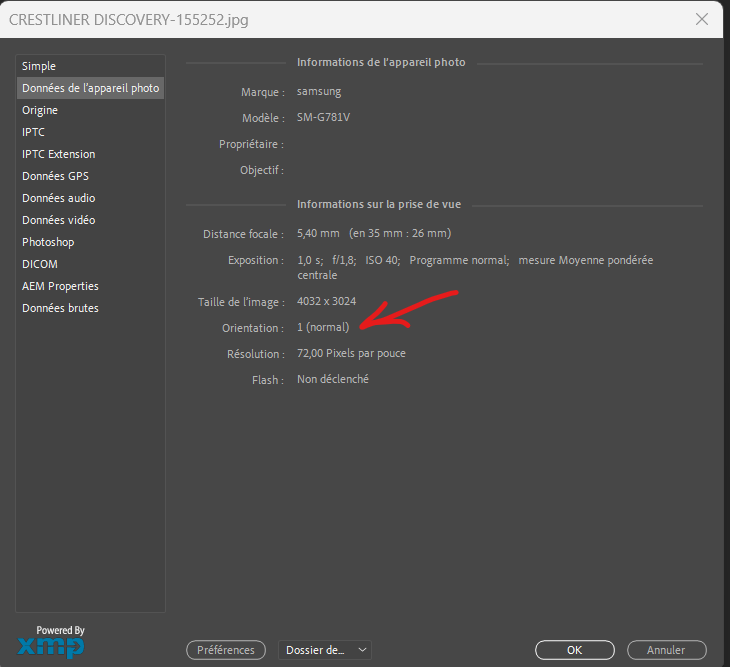
Task: Click the Préférences button
Action: click(x=226, y=650)
